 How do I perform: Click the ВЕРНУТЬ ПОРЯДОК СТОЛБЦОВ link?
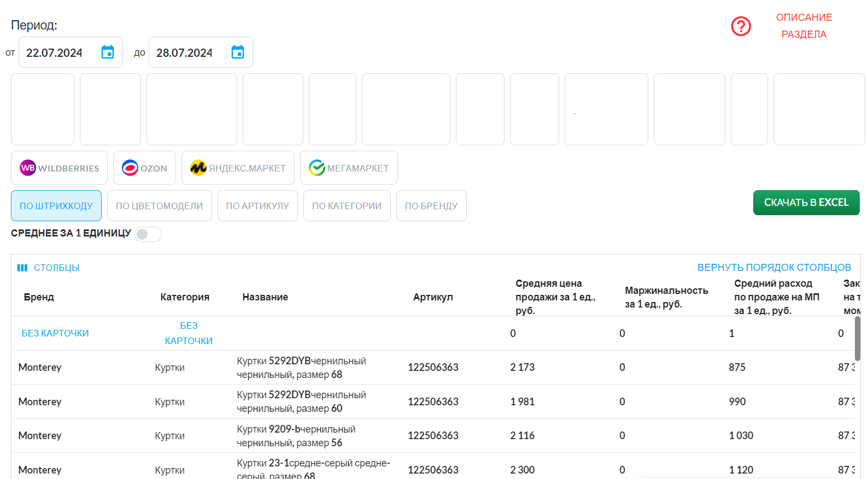774,268
